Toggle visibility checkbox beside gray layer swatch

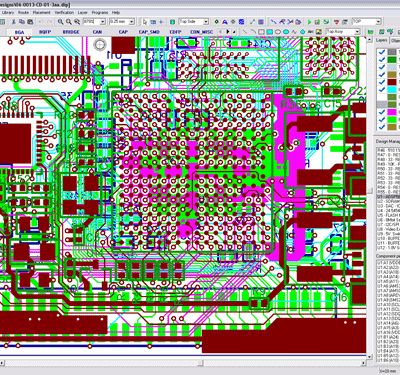click(382, 52)
